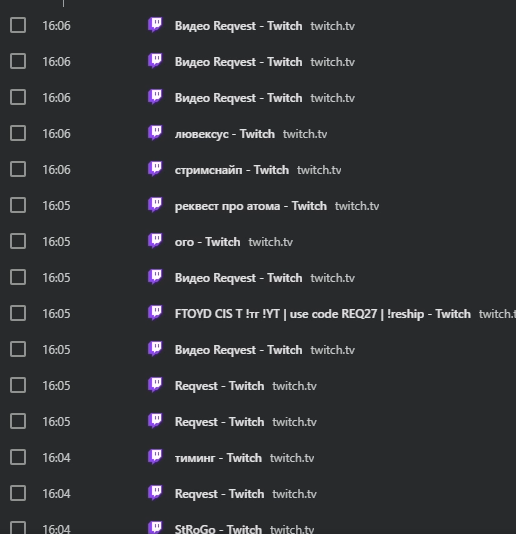Select the checkbox on the стримснайп row
Viewport: 516px width, 534px height.
tap(18, 169)
